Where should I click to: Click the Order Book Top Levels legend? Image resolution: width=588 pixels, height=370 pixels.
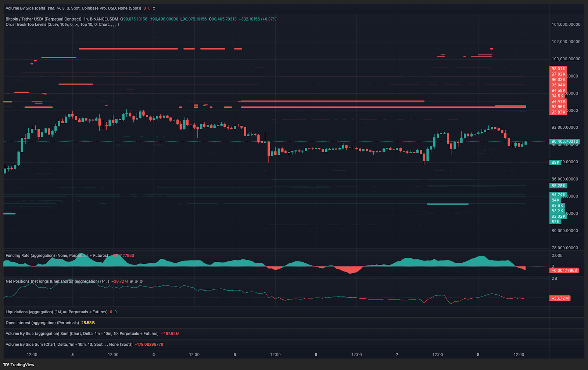62,25
